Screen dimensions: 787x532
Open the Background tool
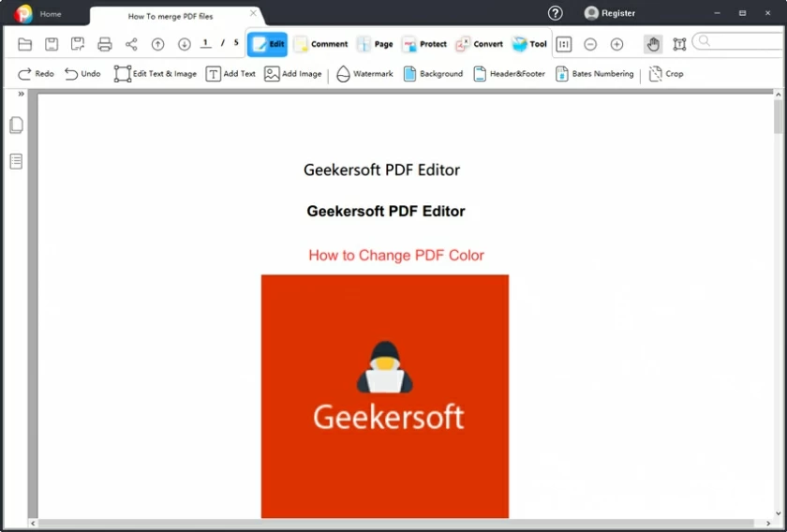pyautogui.click(x=433, y=74)
